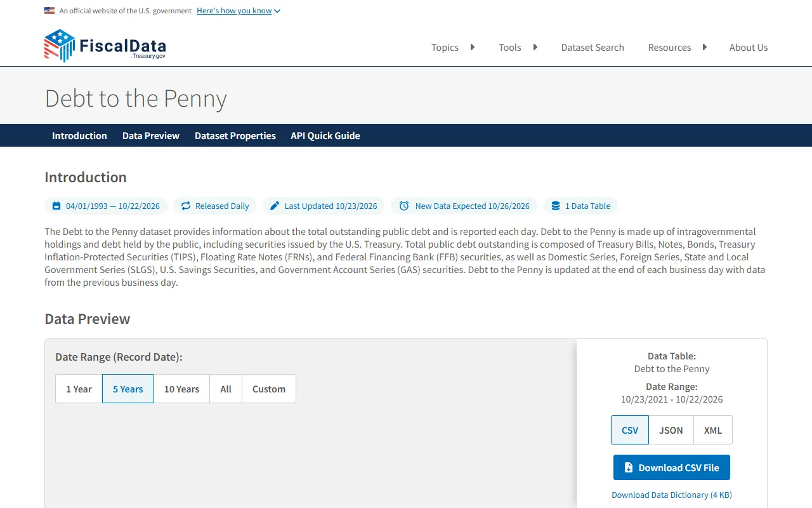Open the Resources navigation menu
This screenshot has height=508, width=812.
click(x=669, y=47)
